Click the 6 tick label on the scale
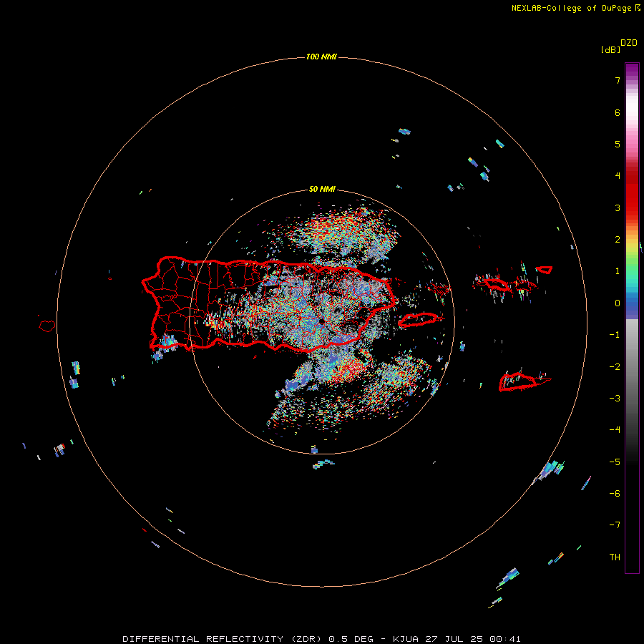The height and width of the screenshot is (644, 644). pyautogui.click(x=618, y=112)
